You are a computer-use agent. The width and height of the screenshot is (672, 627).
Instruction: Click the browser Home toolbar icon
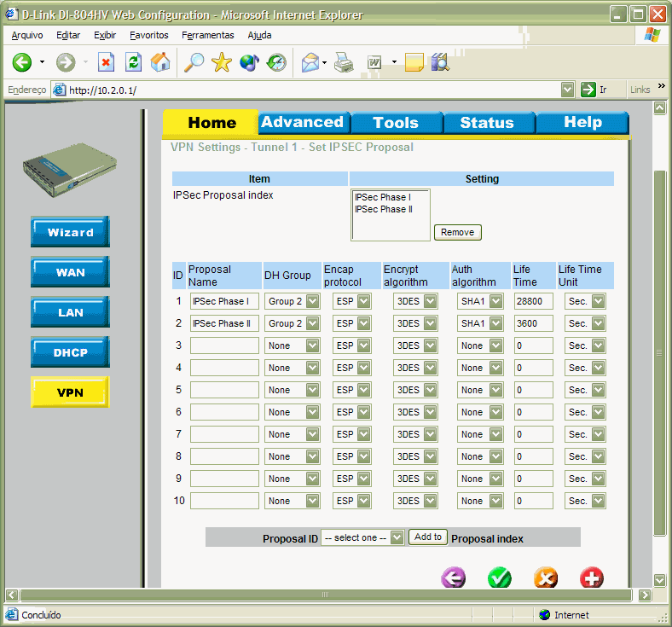coord(160,62)
